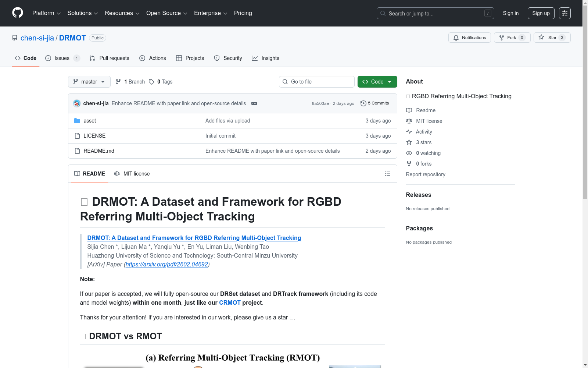Expand the Platform menu

(x=46, y=13)
